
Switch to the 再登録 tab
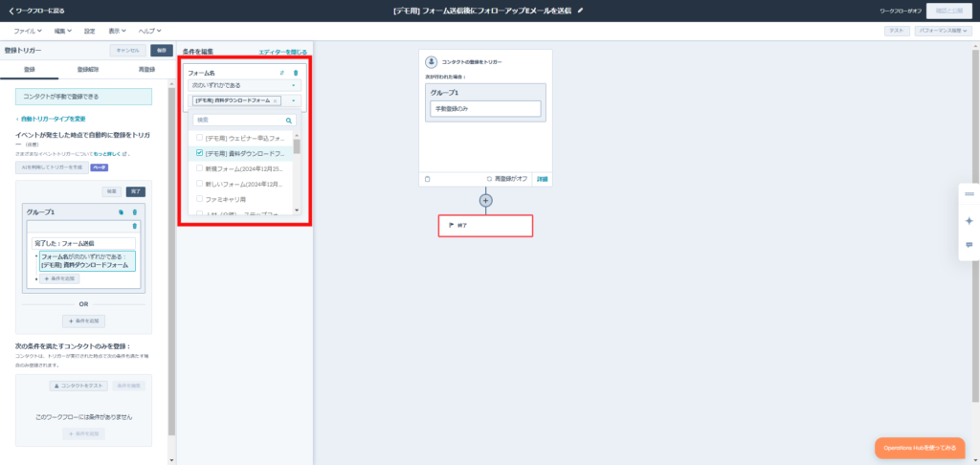[146, 70]
